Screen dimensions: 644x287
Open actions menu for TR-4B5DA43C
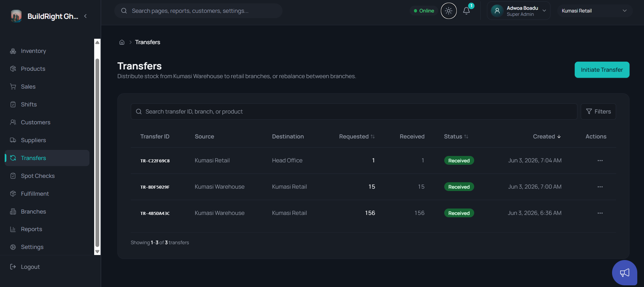click(600, 213)
